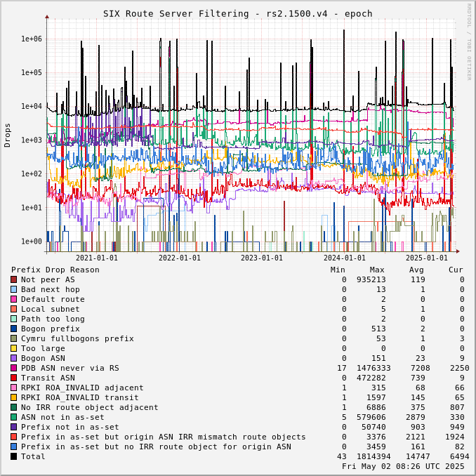The width and height of the screenshot is (476, 476).
Task: Click the 'Default route' legend swatch
Action: click(13, 299)
